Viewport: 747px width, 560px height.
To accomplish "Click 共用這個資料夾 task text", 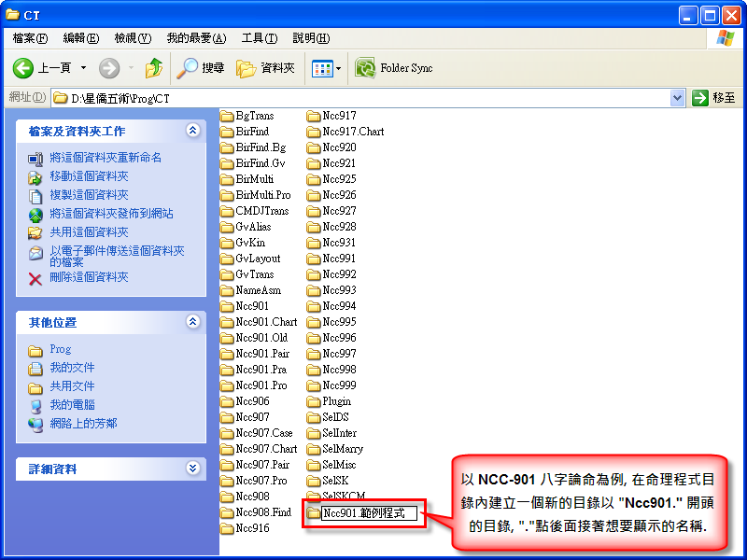I will pyautogui.click(x=89, y=232).
